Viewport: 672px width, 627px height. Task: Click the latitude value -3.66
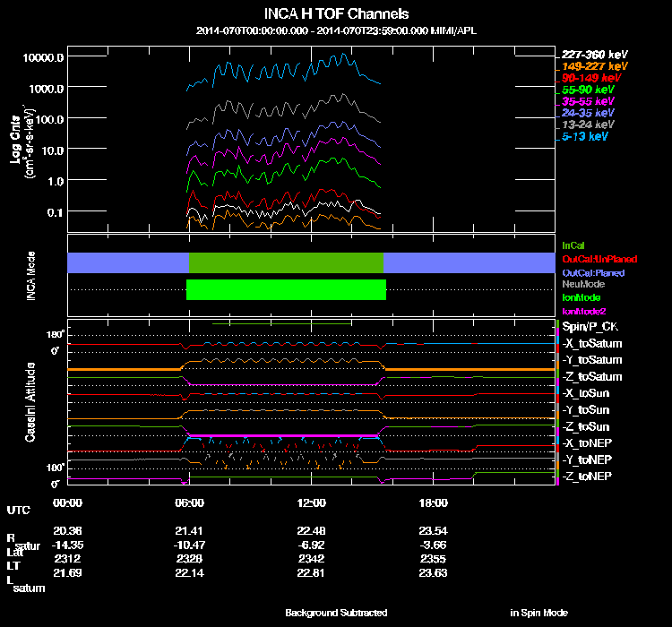click(434, 545)
